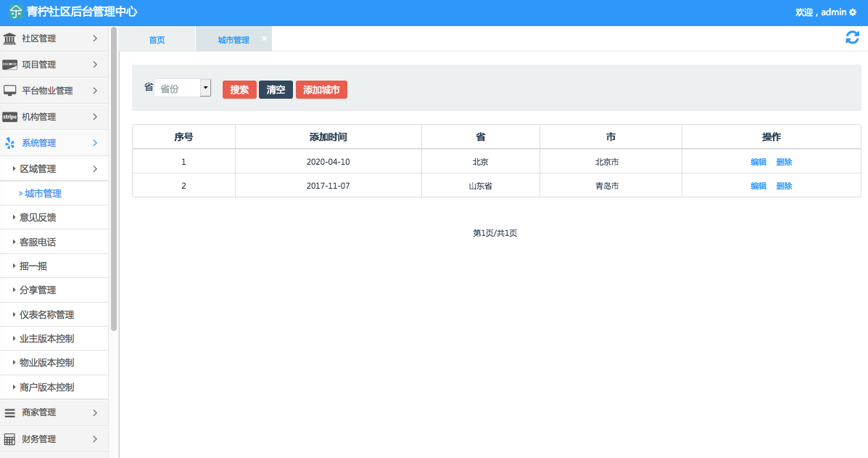Open 摇一摇 in the sidebar

(x=33, y=266)
